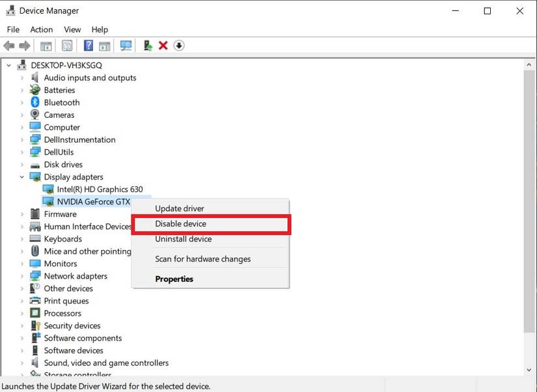Open Properties via the toolbar icon
This screenshot has width=537, height=392.
tap(67, 45)
